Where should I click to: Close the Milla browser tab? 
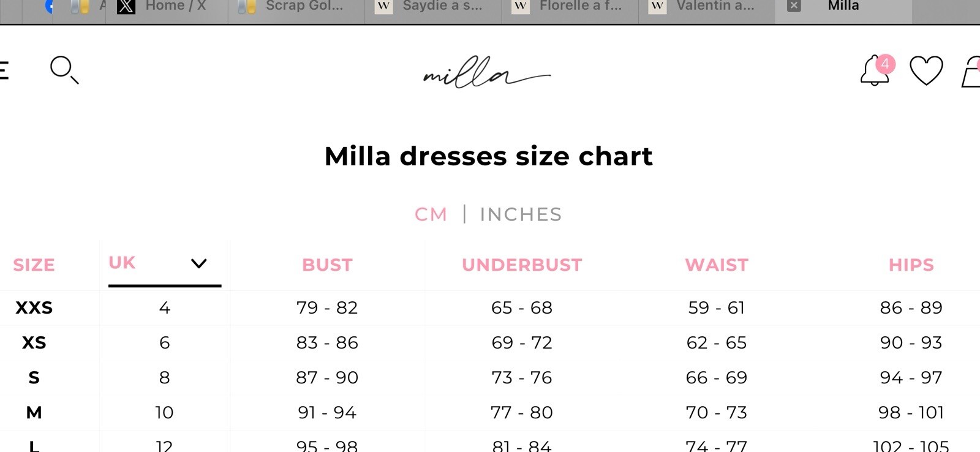[x=794, y=6]
